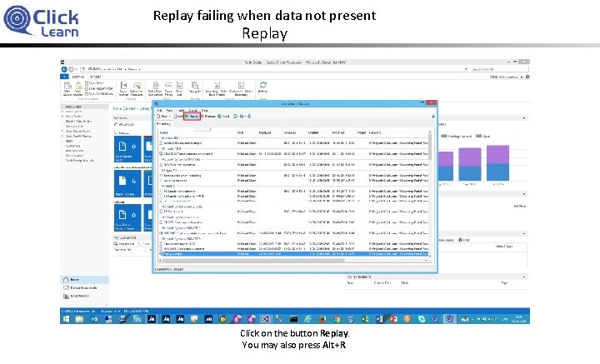Click the NAV help icon at ribbon's right
The width and height of the screenshot is (600, 364).
click(x=527, y=77)
